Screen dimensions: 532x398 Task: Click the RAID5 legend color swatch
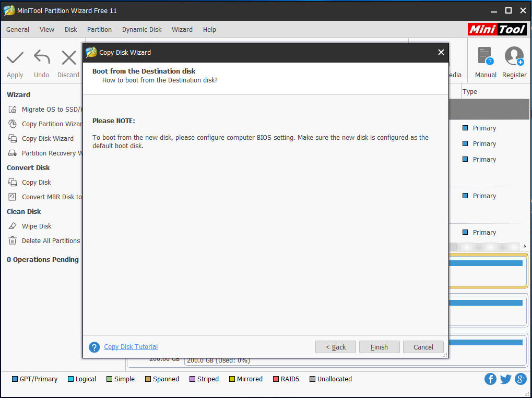tap(276, 379)
